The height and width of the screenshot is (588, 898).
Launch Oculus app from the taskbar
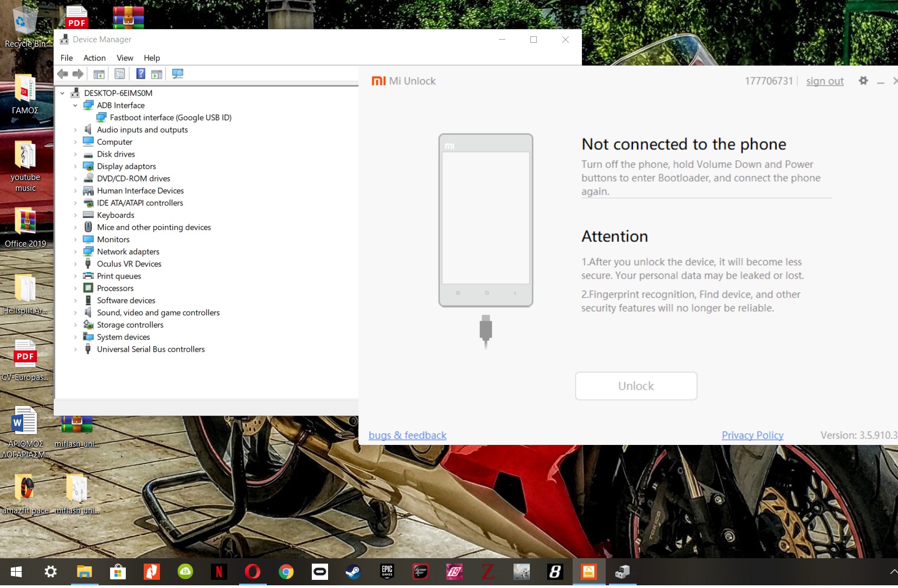(320, 572)
